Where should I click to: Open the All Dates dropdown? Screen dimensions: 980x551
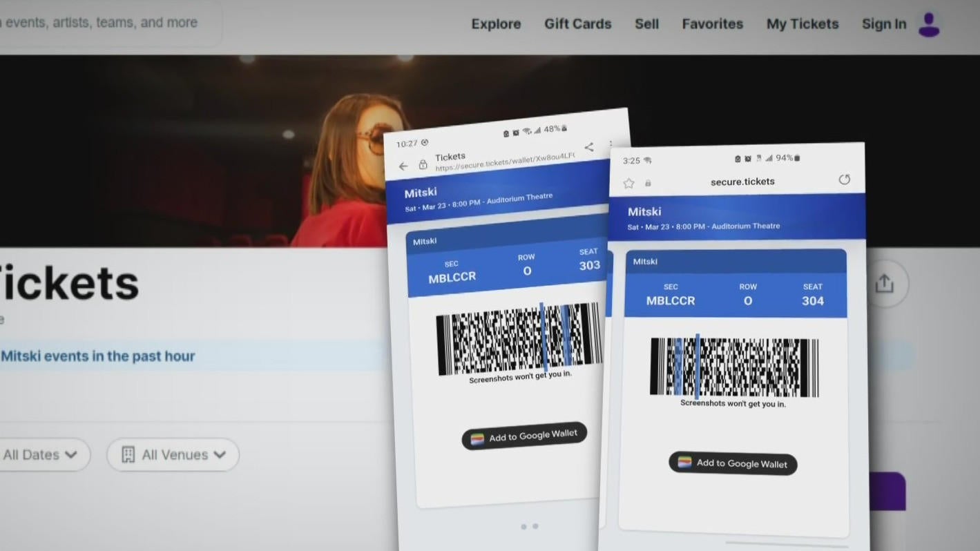(x=38, y=454)
